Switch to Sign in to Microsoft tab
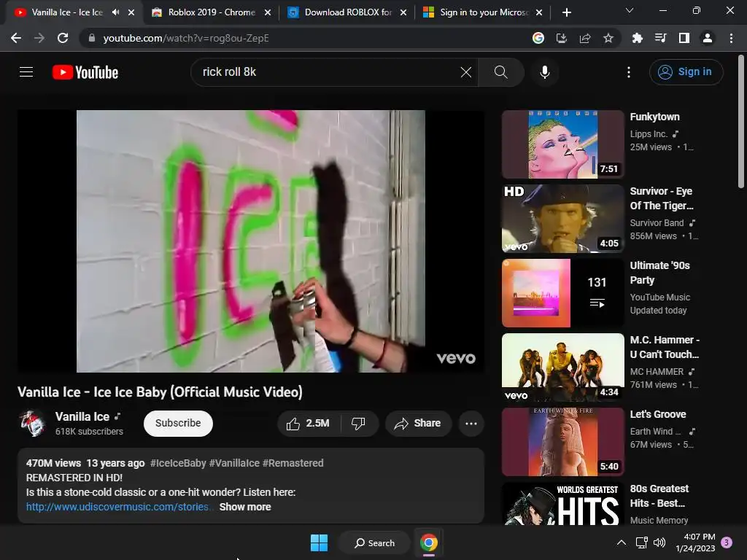This screenshot has height=560, width=747. [x=484, y=12]
